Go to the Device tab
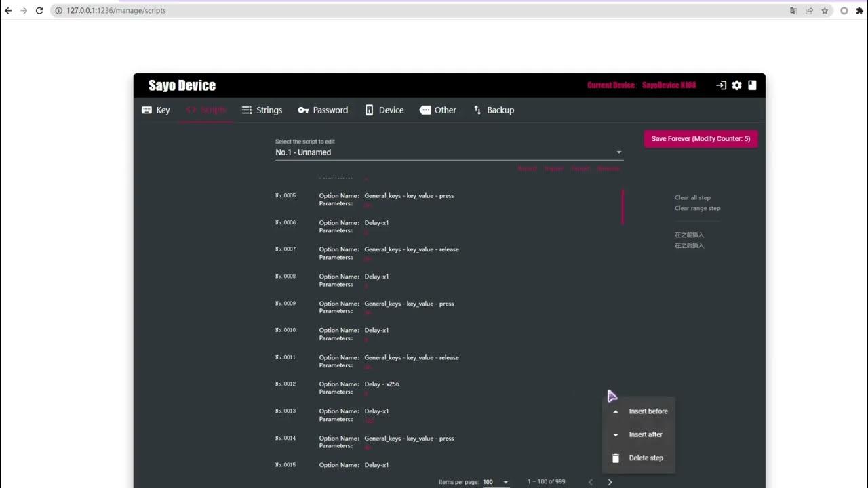Viewport: 868px width, 488px height. [384, 110]
